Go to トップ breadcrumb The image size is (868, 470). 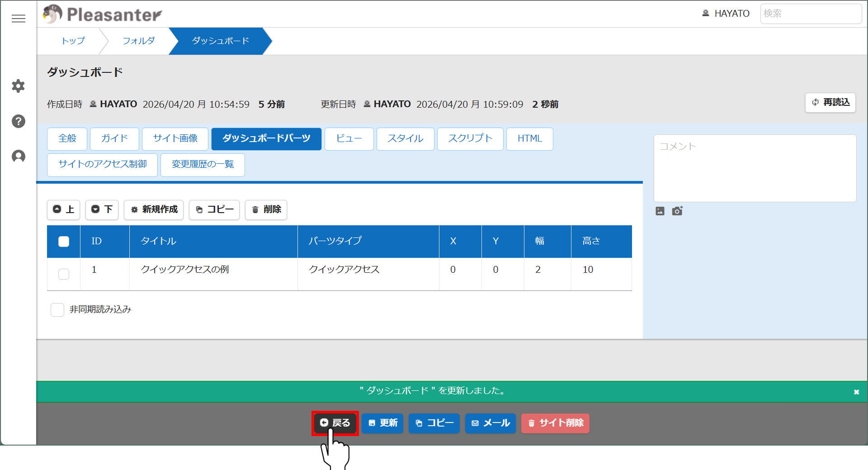tap(73, 41)
